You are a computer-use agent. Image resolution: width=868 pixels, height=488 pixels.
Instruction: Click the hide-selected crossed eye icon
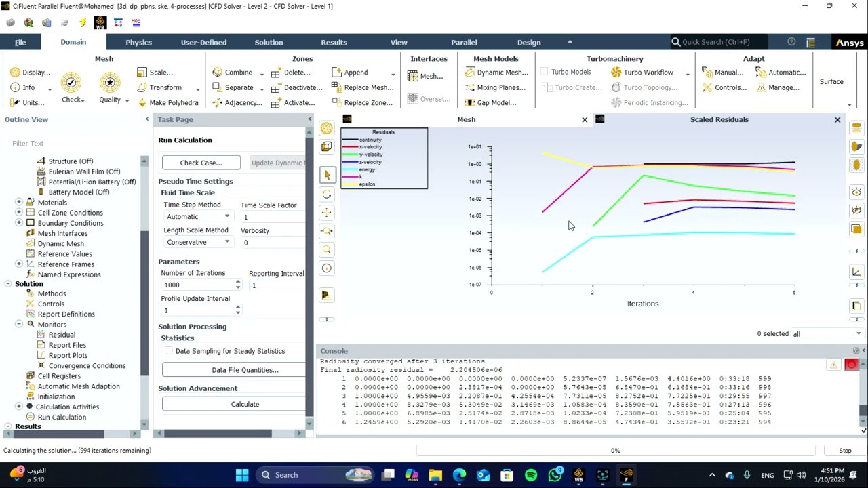pos(856,211)
